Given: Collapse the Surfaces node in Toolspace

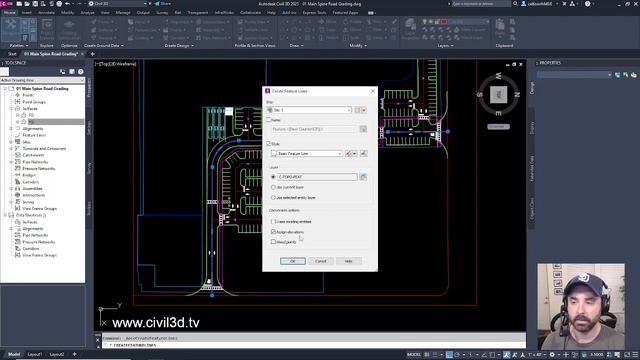Looking at the screenshot, I should tap(11, 109).
